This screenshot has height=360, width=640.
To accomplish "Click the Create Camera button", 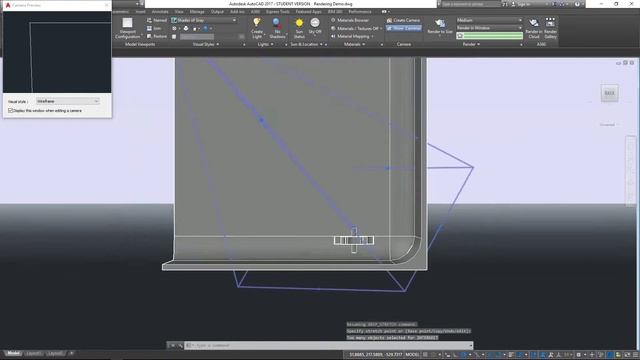I will (403, 20).
